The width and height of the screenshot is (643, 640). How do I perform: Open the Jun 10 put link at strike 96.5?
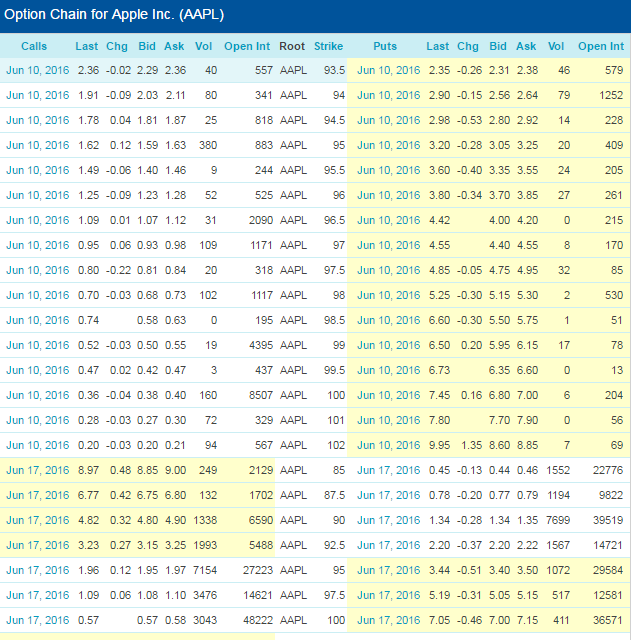tap(389, 220)
